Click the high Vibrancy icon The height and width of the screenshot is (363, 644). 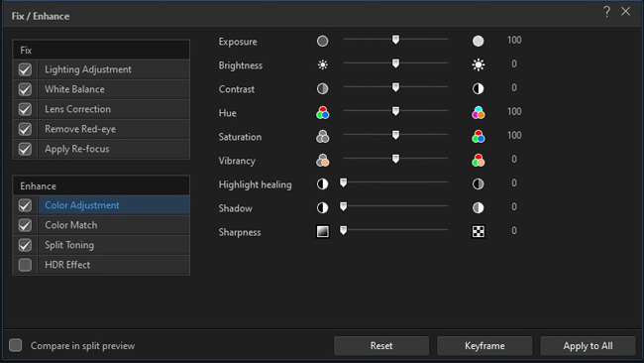pyautogui.click(x=479, y=160)
